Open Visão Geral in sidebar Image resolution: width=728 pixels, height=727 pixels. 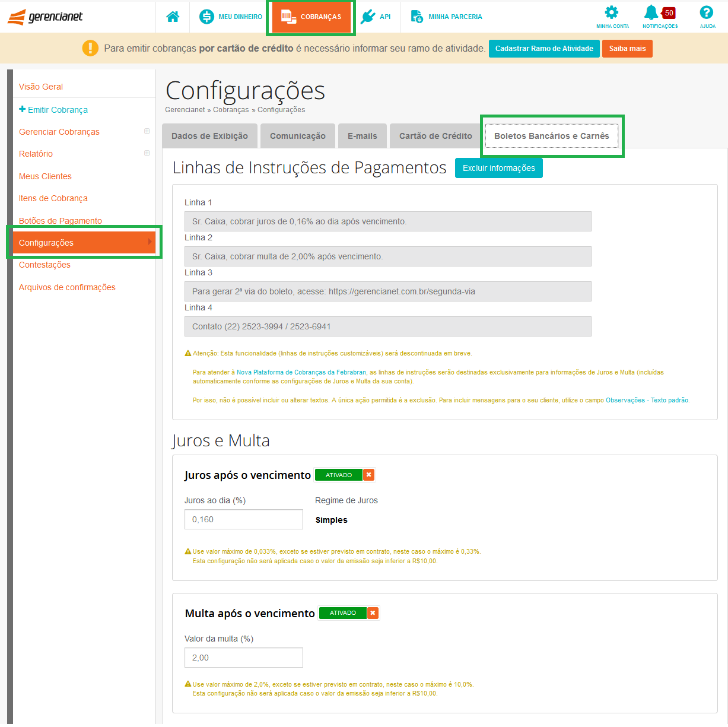pos(41,87)
